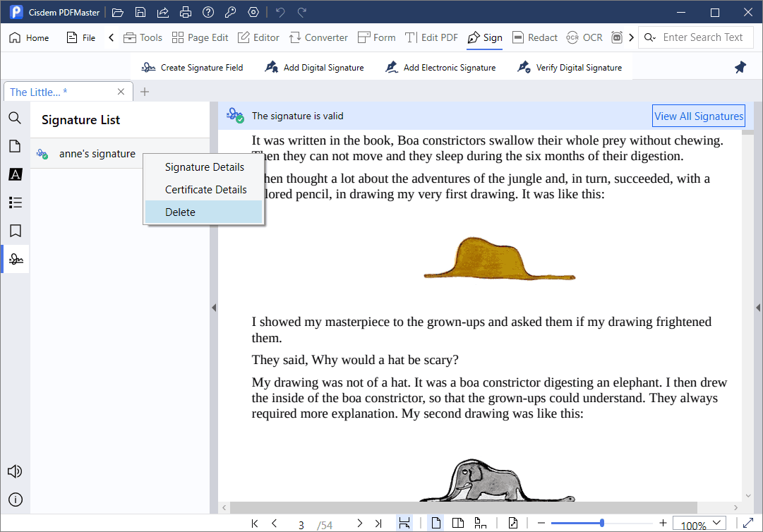Expand the right side panel arrow

tap(758, 308)
